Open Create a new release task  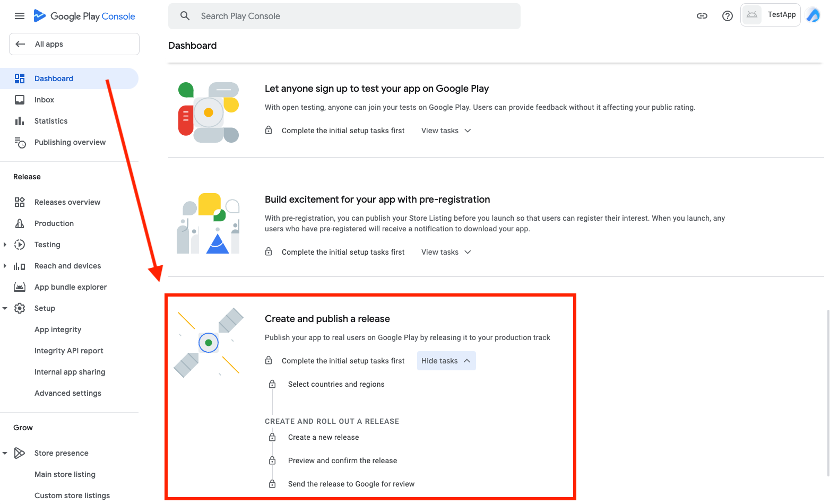[x=323, y=437]
